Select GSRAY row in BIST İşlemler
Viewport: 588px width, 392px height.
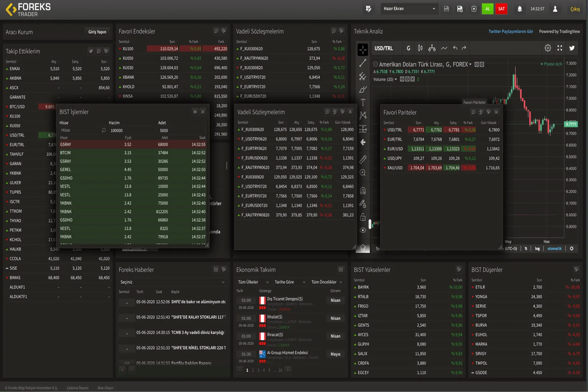click(132, 145)
